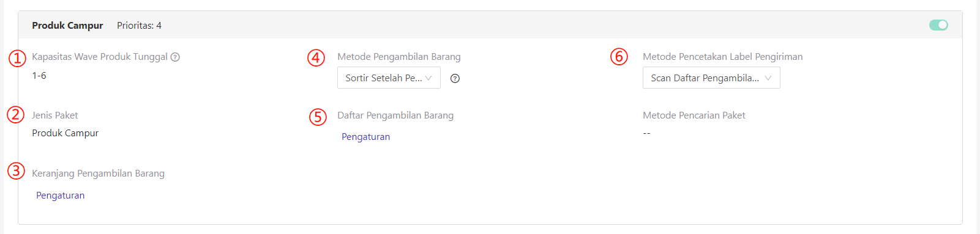This screenshot has width=980, height=234.
Task: Click the Metode Pencarian Paket label
Action: [x=694, y=115]
